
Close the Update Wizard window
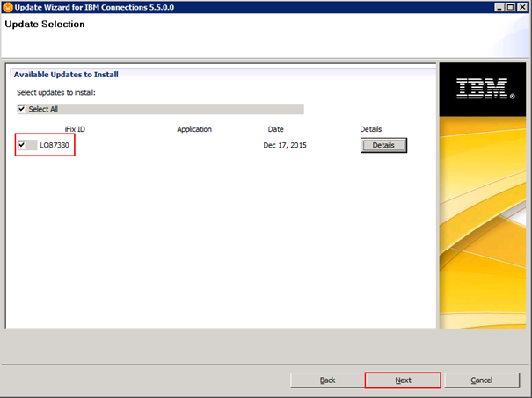(522, 8)
